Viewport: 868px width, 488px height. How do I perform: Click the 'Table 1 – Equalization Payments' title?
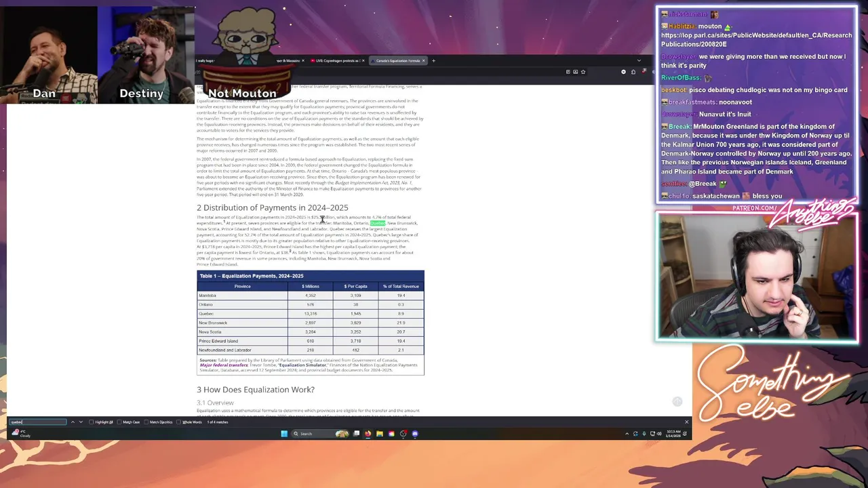tap(252, 276)
